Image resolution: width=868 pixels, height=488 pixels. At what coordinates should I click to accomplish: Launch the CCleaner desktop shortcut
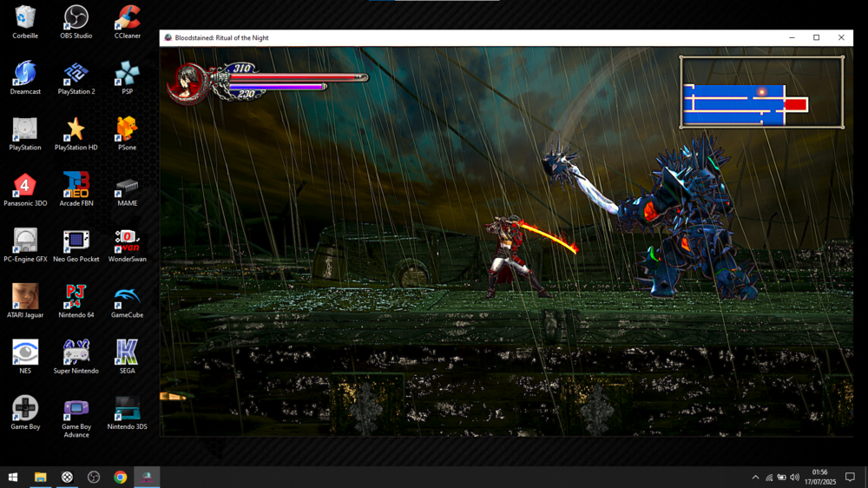[x=127, y=18]
